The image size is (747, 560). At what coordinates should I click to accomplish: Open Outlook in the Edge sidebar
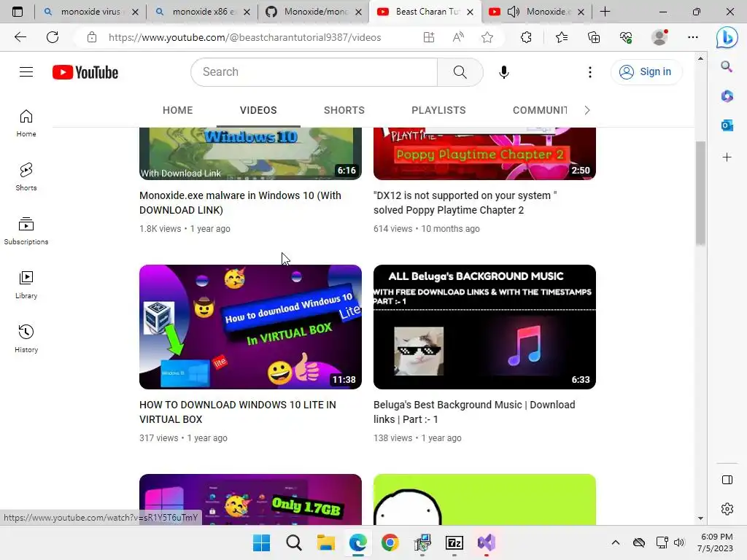[727, 125]
